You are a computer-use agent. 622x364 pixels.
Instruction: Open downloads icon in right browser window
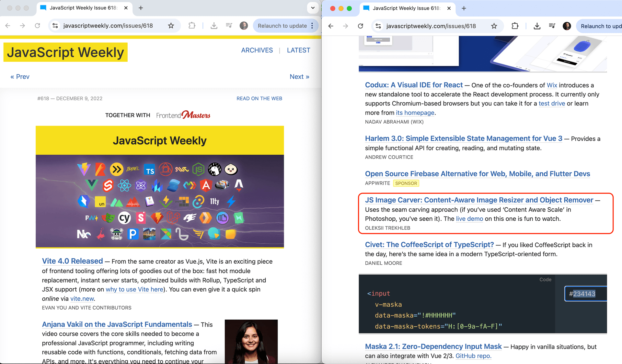click(x=537, y=26)
